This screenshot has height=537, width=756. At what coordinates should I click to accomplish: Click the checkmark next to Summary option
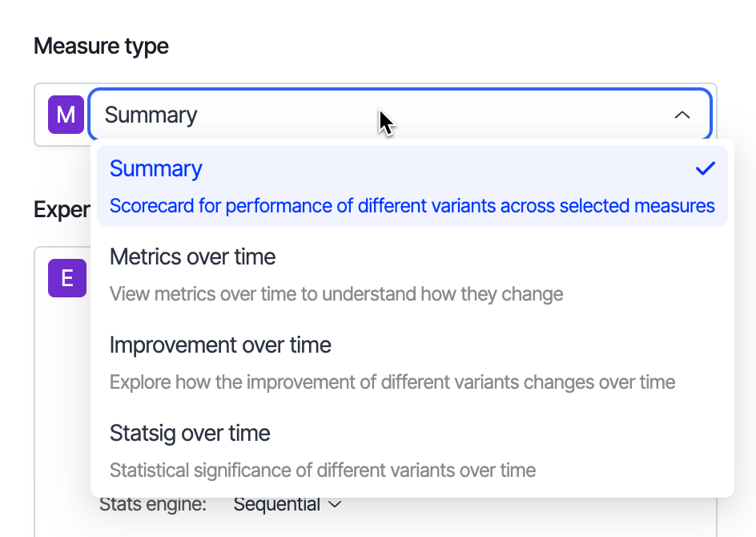tap(705, 168)
